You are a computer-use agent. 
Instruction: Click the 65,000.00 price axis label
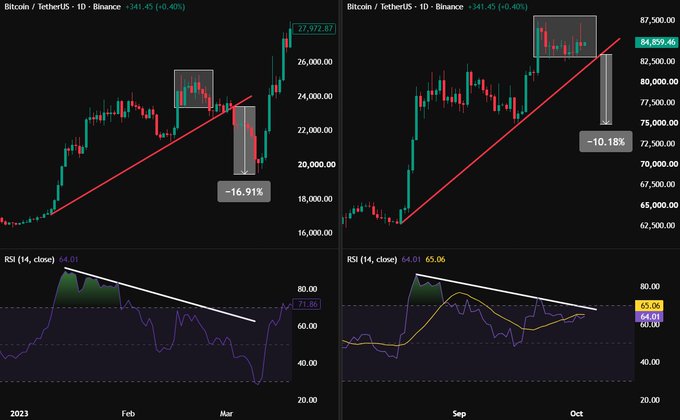tap(659, 205)
